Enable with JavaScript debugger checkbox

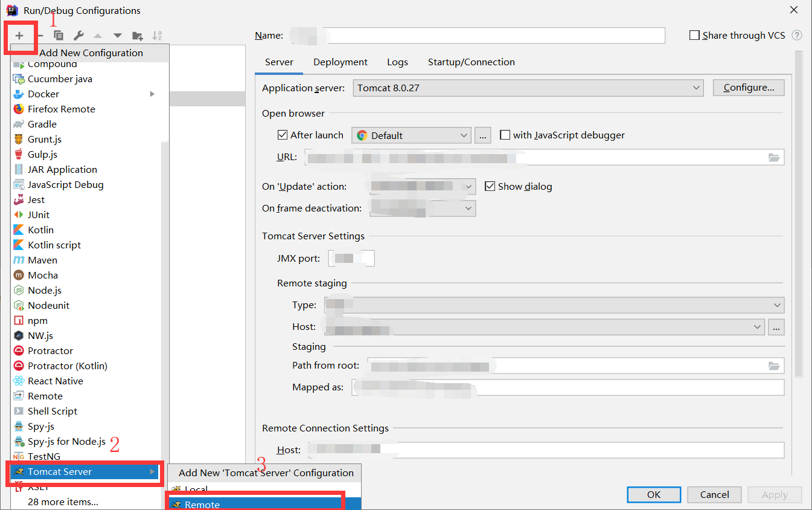505,135
